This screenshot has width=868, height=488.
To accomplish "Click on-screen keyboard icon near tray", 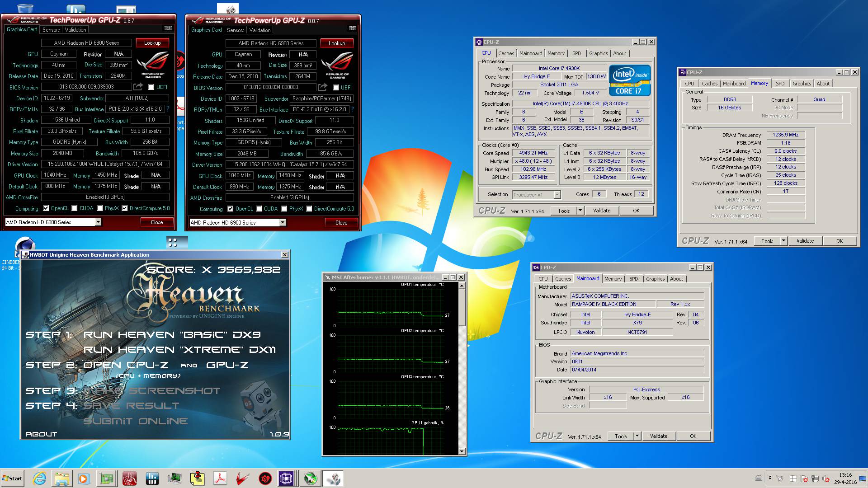I will (759, 478).
